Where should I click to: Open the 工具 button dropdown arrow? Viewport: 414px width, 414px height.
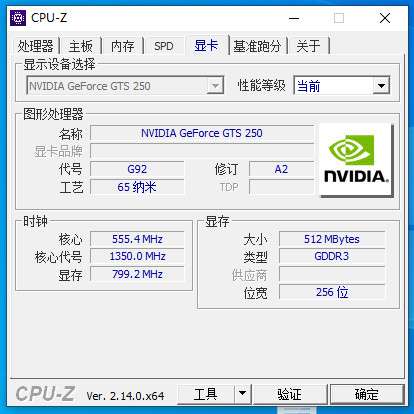point(243,393)
